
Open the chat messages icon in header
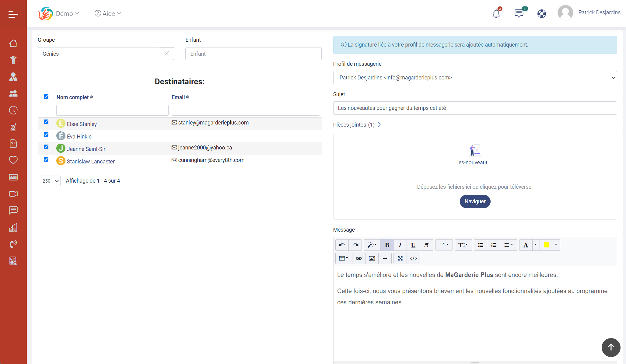(519, 14)
